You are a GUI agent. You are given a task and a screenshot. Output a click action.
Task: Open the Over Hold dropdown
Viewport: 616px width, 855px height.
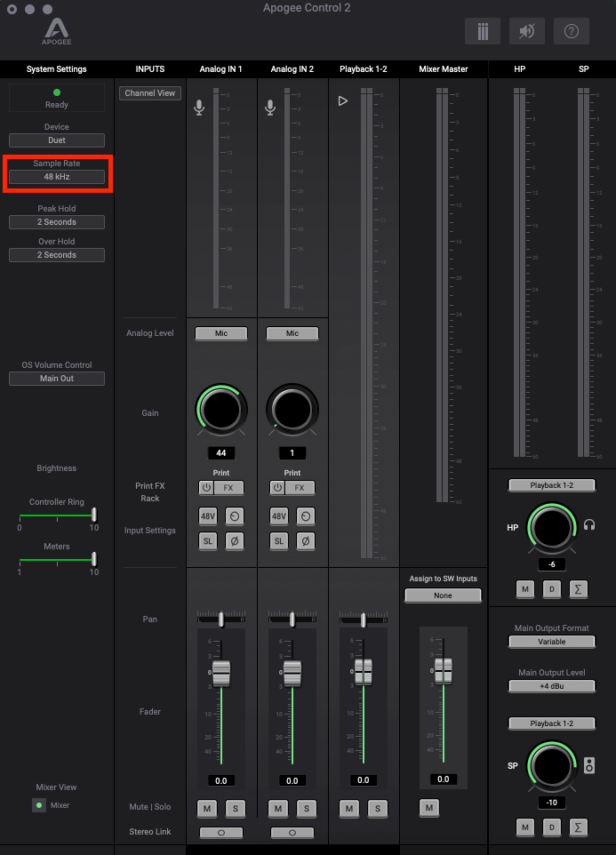pos(57,255)
